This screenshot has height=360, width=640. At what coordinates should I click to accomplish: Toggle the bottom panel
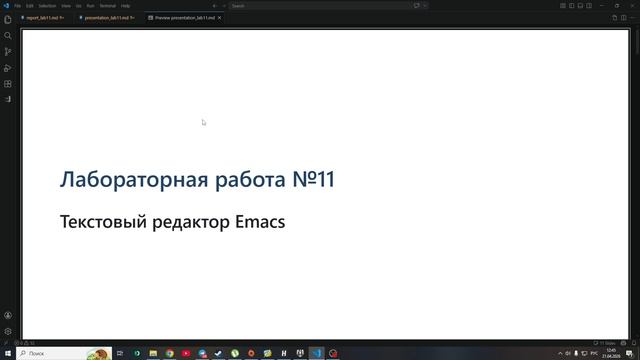pyautogui.click(x=580, y=6)
